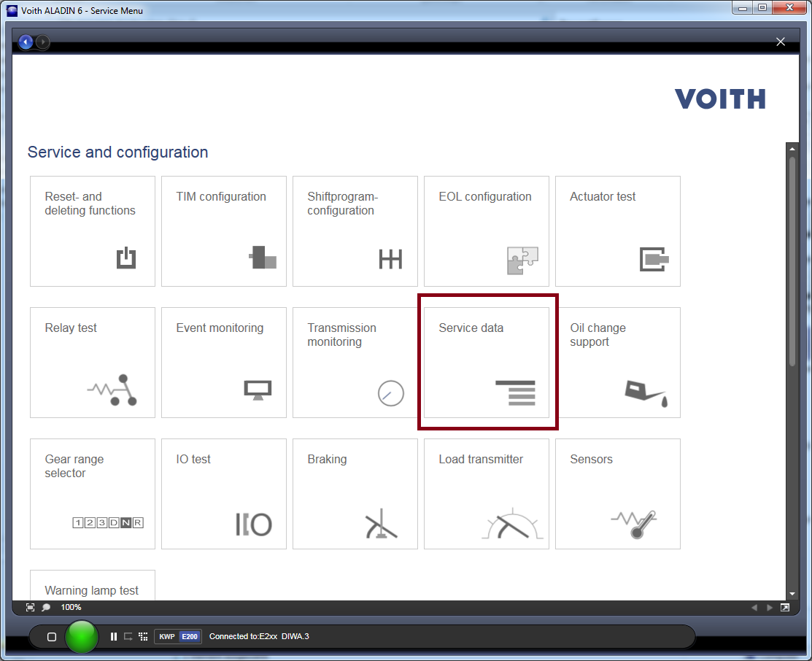Select the E200 badge
Screen dimensions: 812x661
pyautogui.click(x=190, y=637)
